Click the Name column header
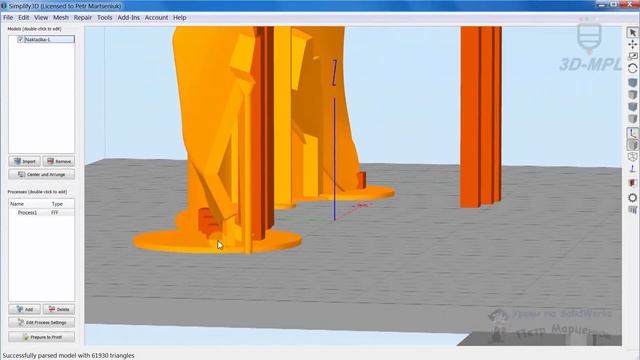The height and width of the screenshot is (360, 640). point(17,204)
